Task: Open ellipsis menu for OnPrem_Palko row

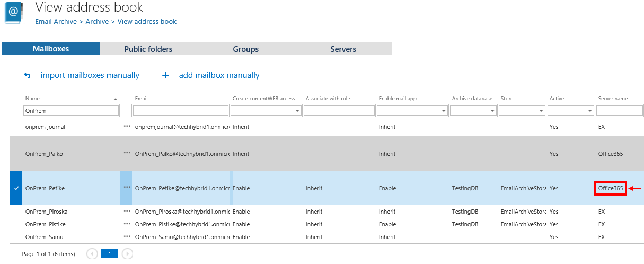Action: [x=127, y=153]
